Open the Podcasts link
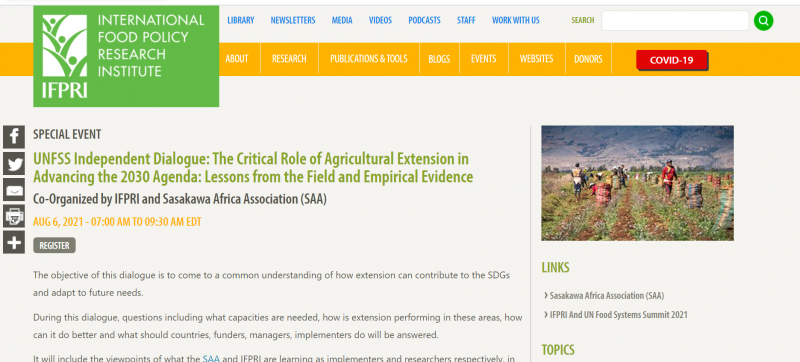The height and width of the screenshot is (362, 800). [424, 20]
